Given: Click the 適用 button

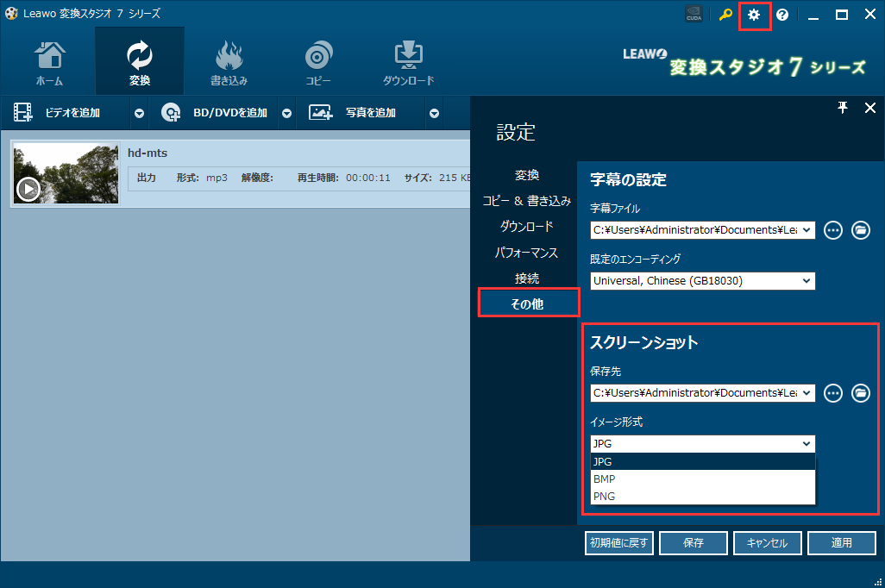Looking at the screenshot, I should tap(841, 543).
